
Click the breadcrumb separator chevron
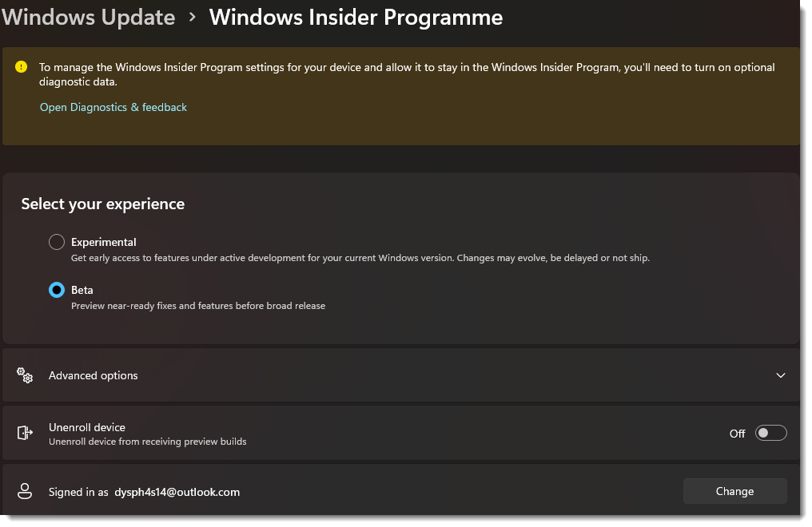pyautogui.click(x=193, y=18)
